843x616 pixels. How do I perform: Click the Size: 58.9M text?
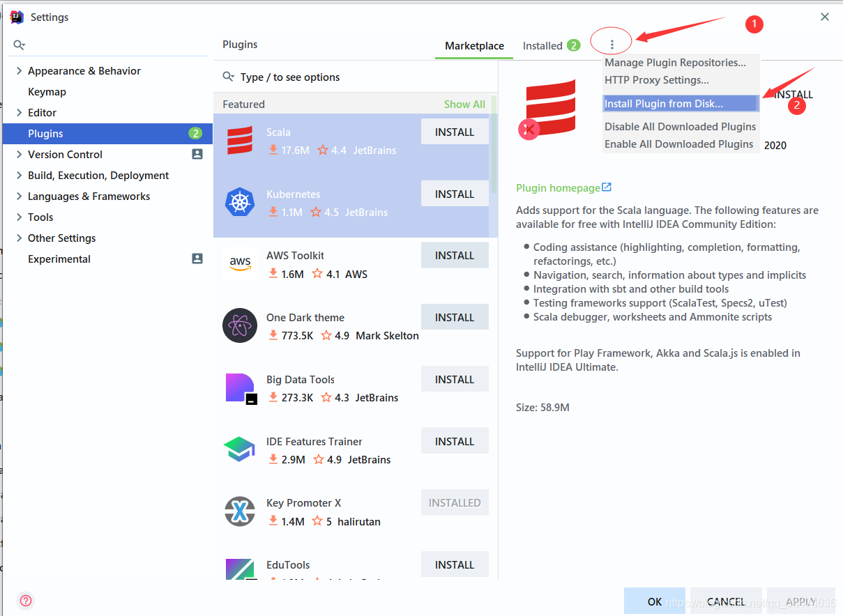[542, 407]
